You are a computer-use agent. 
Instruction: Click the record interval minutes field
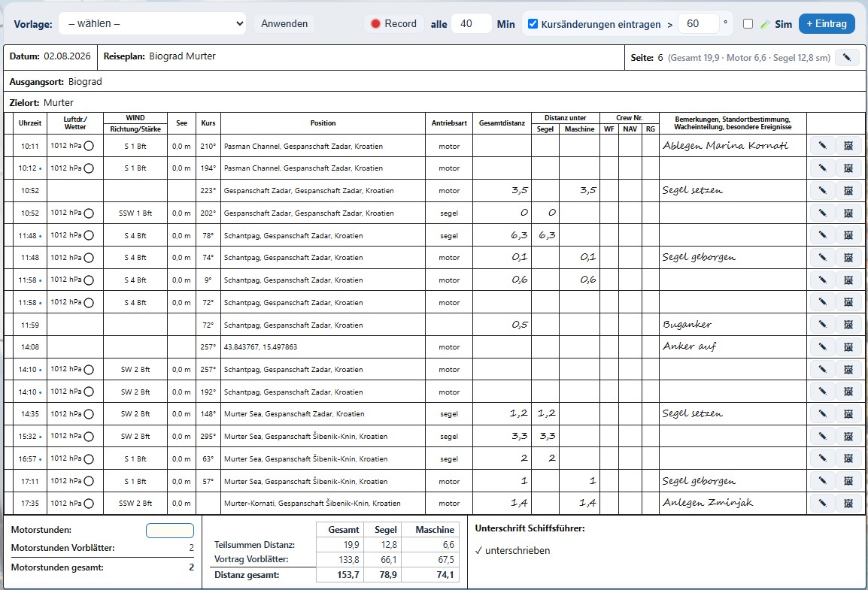point(471,24)
